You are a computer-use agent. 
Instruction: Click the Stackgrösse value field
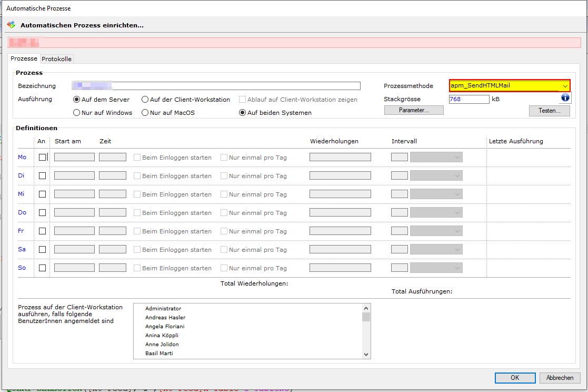pyautogui.click(x=469, y=99)
